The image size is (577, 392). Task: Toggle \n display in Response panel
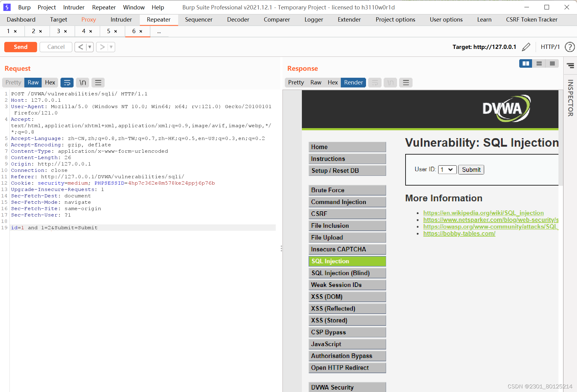click(x=390, y=82)
